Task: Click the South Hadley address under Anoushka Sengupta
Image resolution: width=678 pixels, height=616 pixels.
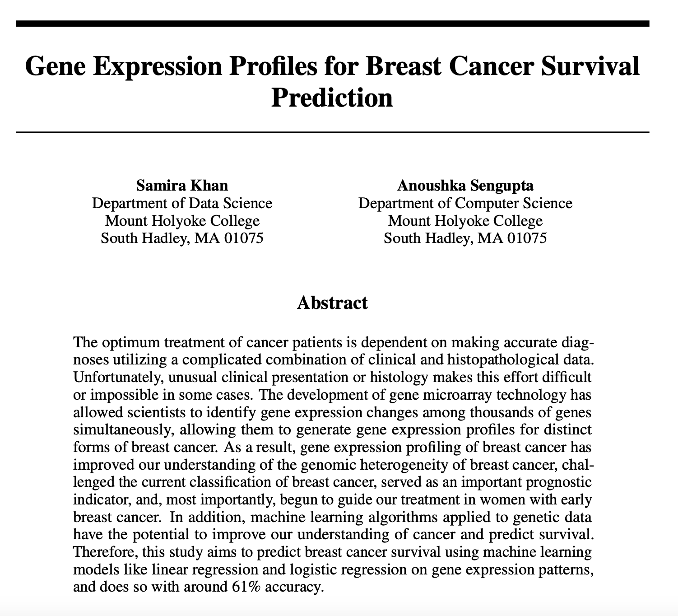Action: tap(465, 238)
